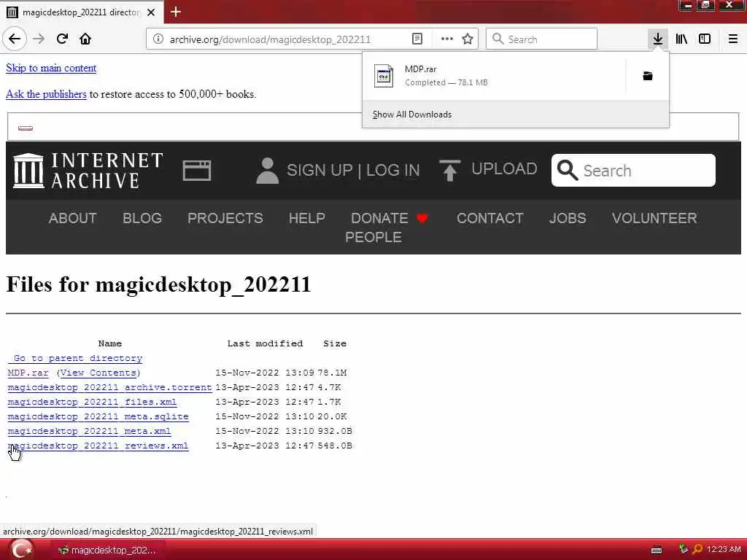Click the network tray icon
The image size is (747, 560).
point(683,549)
